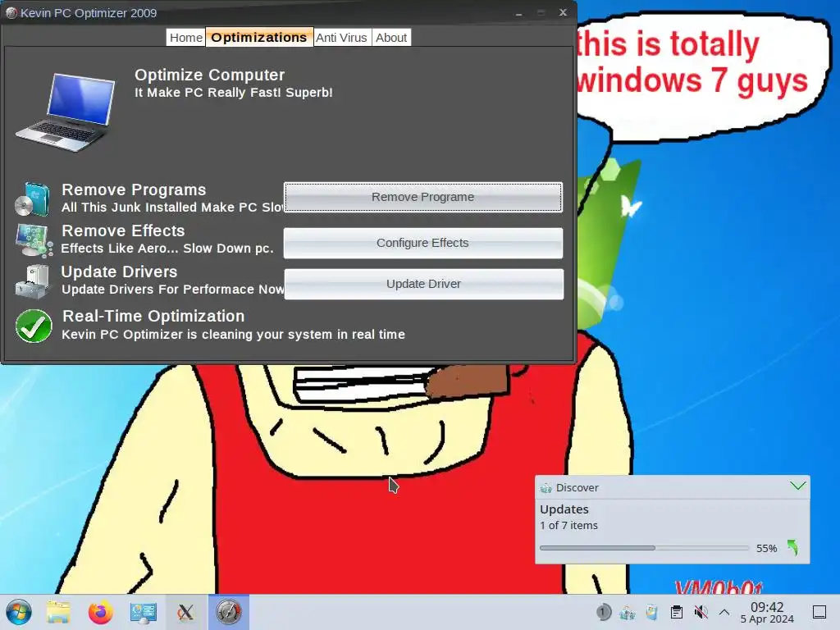Click the Update Drivers hardware icon

coord(33,281)
